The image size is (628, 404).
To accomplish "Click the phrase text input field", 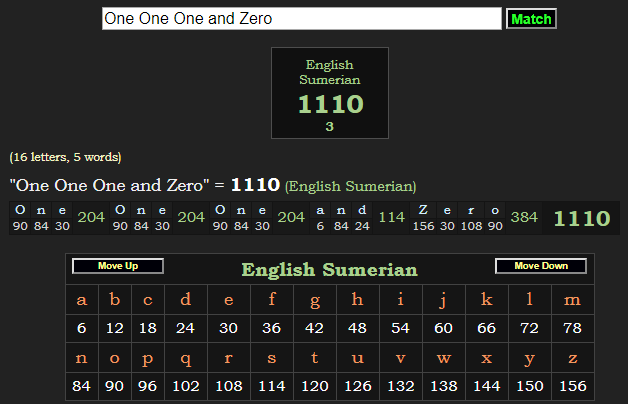I will click(x=301, y=19).
